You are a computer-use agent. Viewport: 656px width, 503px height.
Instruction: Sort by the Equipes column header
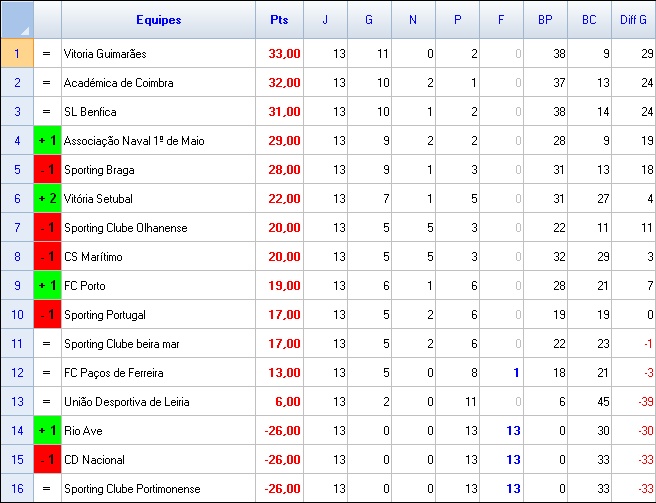pyautogui.click(x=159, y=20)
